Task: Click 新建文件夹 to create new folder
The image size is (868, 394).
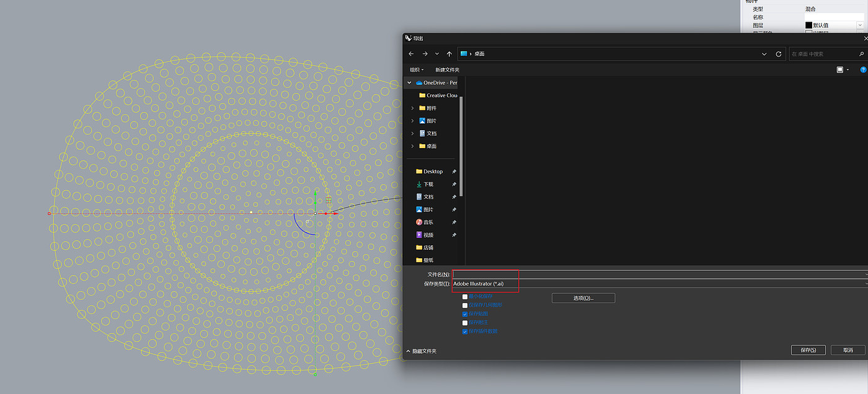Action: 447,70
